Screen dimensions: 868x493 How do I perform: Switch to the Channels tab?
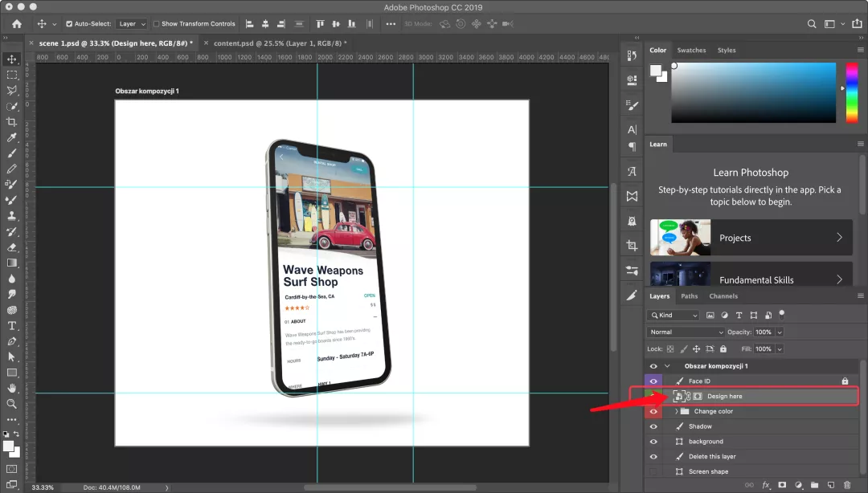coord(723,296)
